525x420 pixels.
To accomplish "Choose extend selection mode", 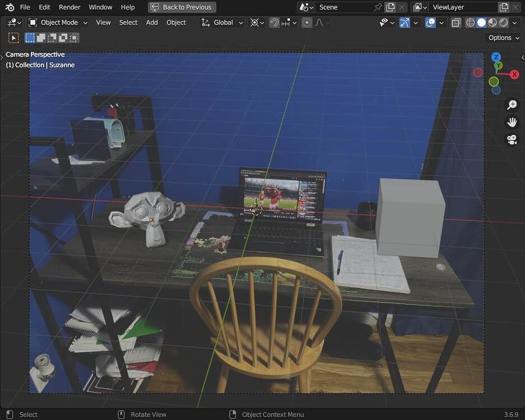I will pos(41,38).
